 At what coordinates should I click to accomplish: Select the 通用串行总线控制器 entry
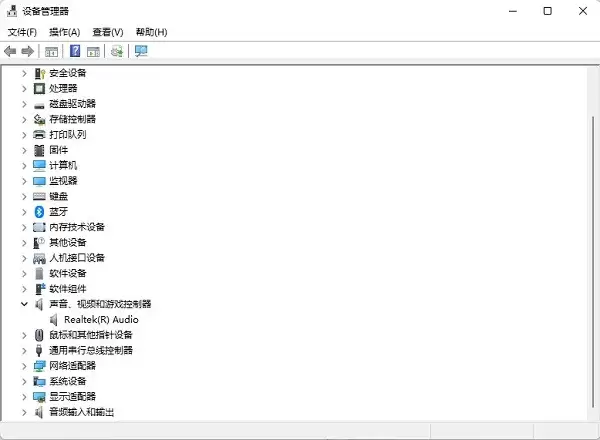90,350
